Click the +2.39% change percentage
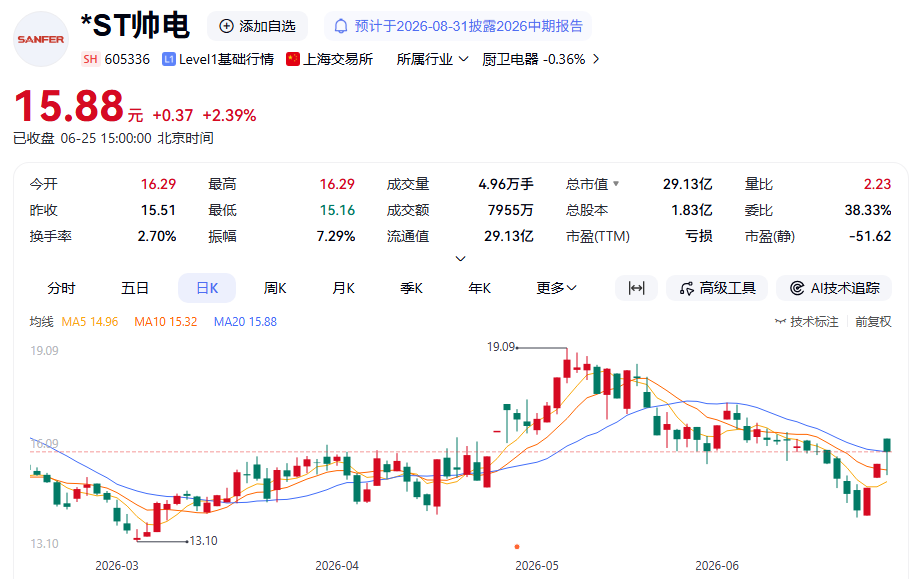919x579 pixels. (229, 115)
